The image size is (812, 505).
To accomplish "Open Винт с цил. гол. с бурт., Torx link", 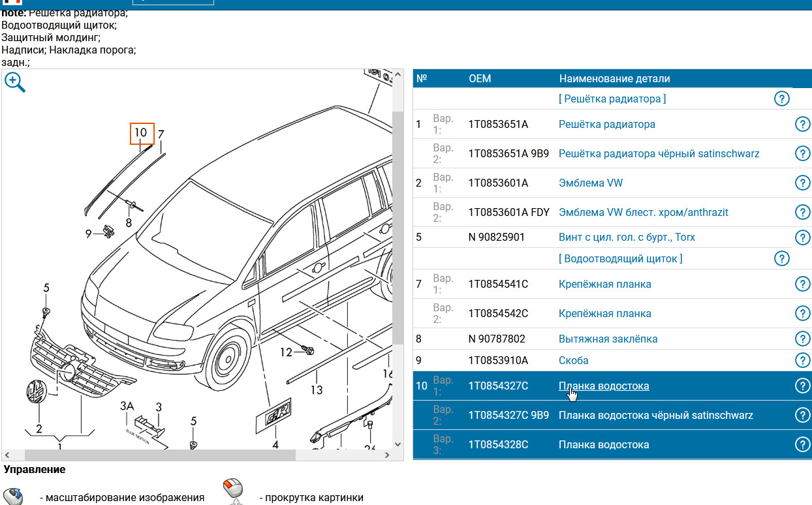I will [627, 237].
